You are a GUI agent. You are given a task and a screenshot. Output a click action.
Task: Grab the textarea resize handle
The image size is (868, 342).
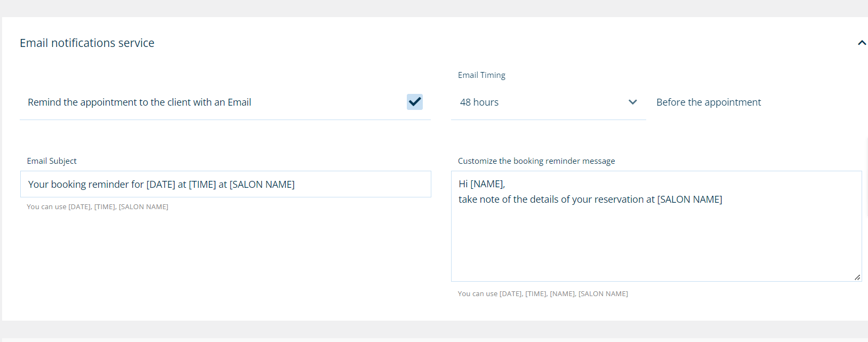(x=857, y=277)
